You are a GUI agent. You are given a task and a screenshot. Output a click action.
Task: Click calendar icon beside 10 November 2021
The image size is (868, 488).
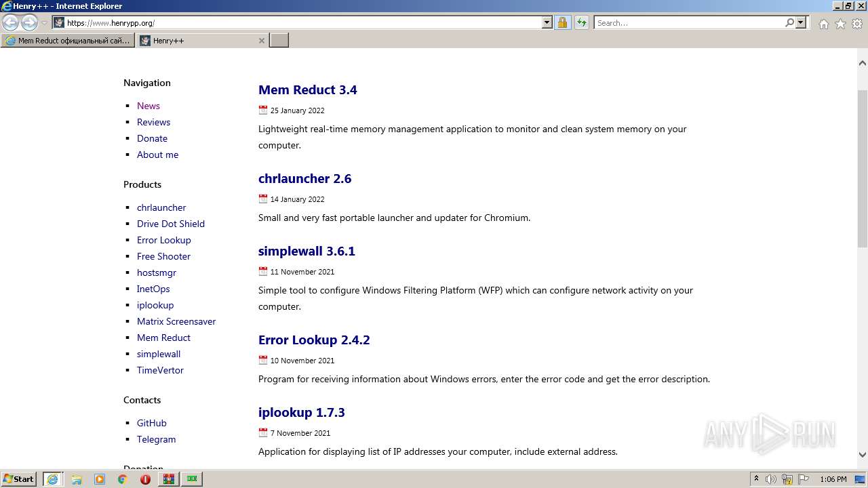[x=263, y=360]
